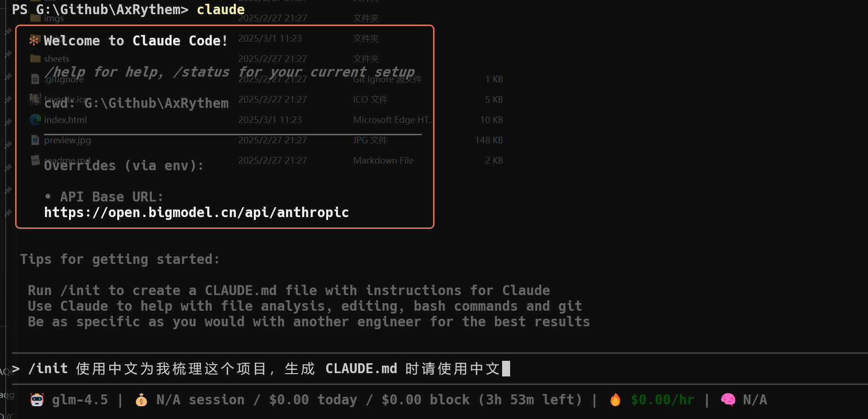Click the green '$0.00/hr' burn rate
Image resolution: width=868 pixels, height=419 pixels.
pos(663,400)
